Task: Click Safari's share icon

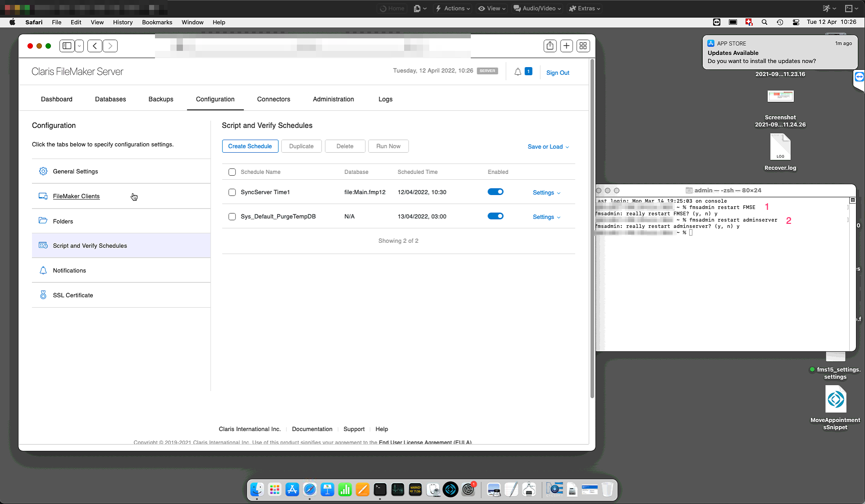Action: (550, 46)
